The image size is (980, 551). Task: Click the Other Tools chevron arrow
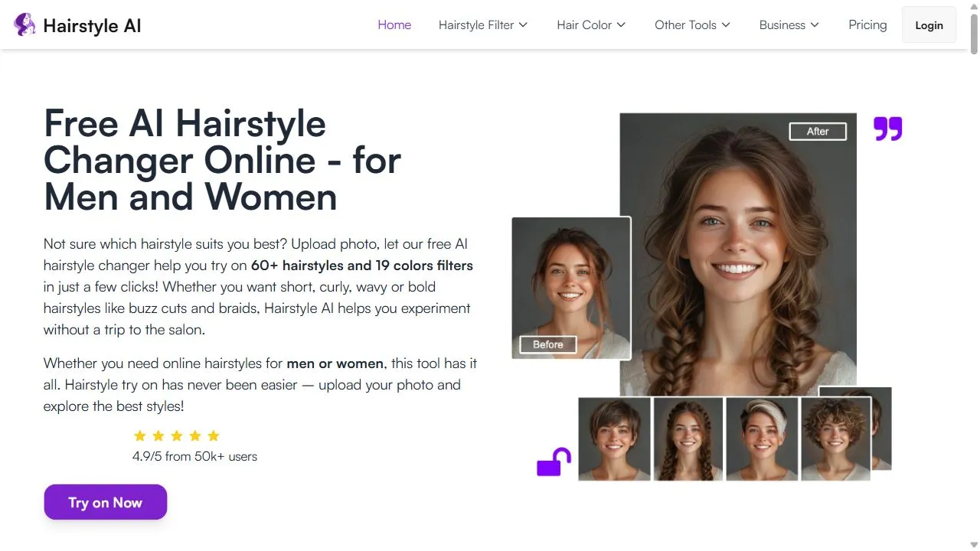click(x=726, y=24)
